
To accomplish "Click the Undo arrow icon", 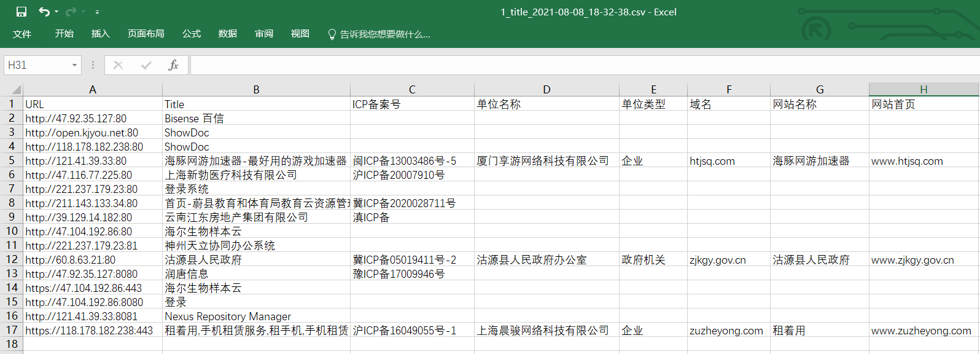I will pyautogui.click(x=44, y=12).
